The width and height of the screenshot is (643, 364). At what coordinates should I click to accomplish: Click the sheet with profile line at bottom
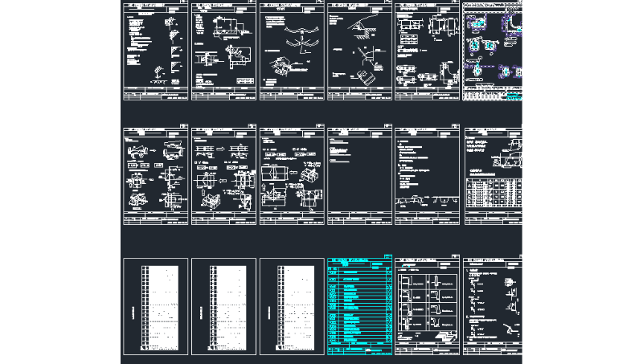427,175
